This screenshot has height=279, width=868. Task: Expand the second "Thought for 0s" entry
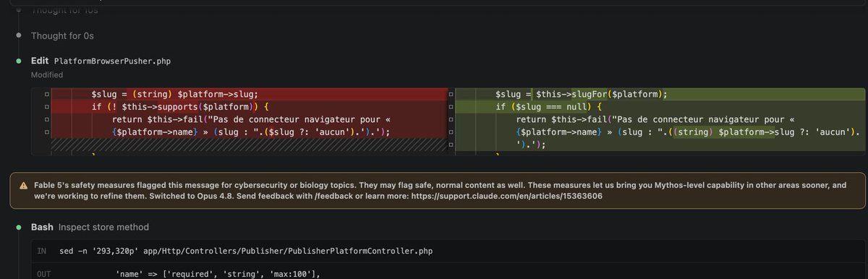pyautogui.click(x=62, y=35)
